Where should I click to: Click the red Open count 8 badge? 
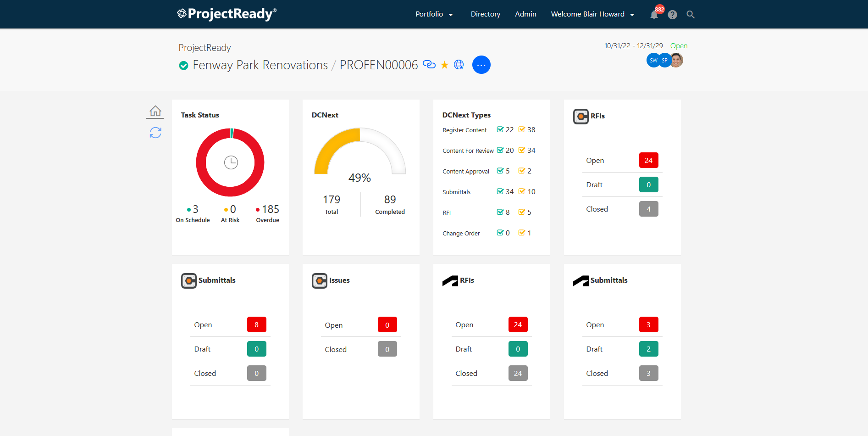tap(257, 324)
